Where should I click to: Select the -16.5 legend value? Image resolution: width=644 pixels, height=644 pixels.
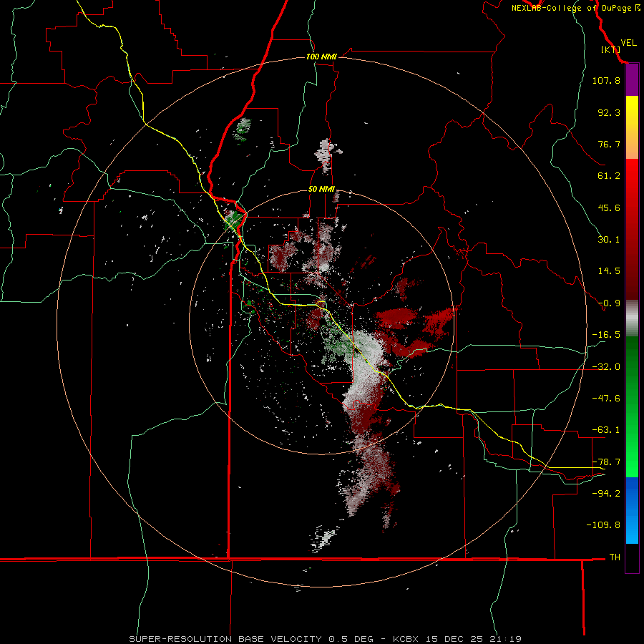[606, 335]
